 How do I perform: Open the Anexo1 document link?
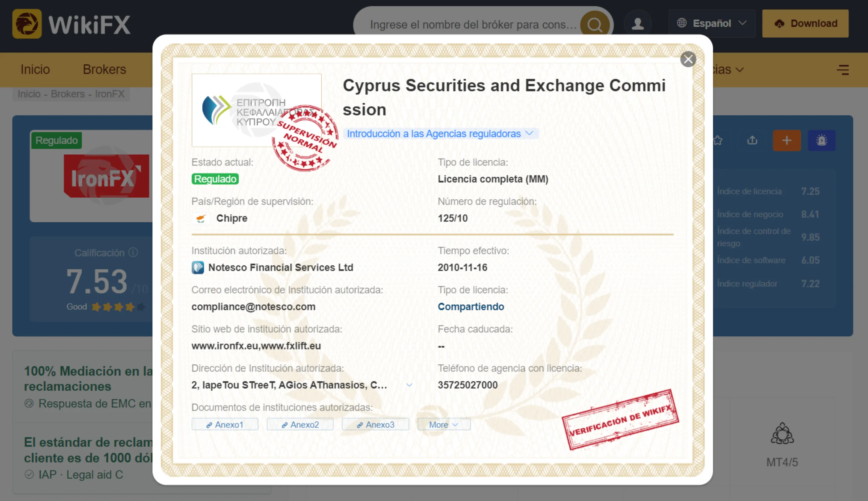[x=225, y=424]
